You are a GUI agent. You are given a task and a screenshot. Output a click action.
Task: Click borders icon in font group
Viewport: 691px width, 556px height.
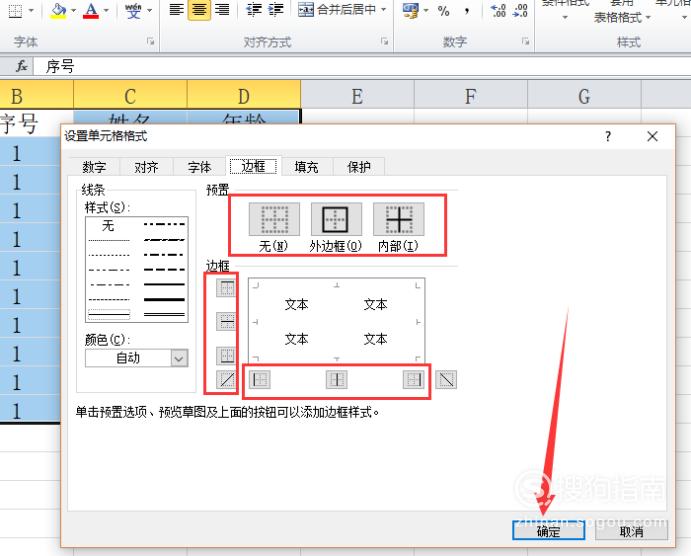pos(15,11)
